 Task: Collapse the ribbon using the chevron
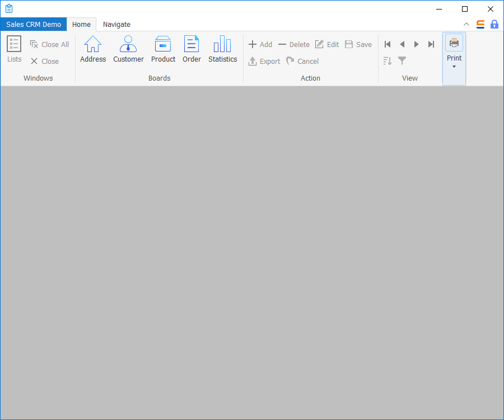466,24
